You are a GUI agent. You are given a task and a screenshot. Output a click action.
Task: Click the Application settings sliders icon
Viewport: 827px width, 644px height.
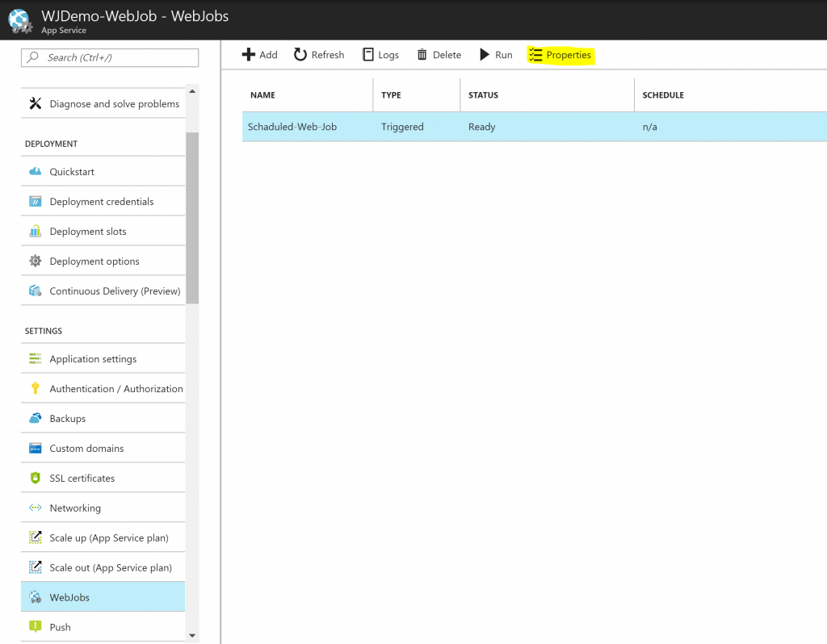[x=36, y=358]
